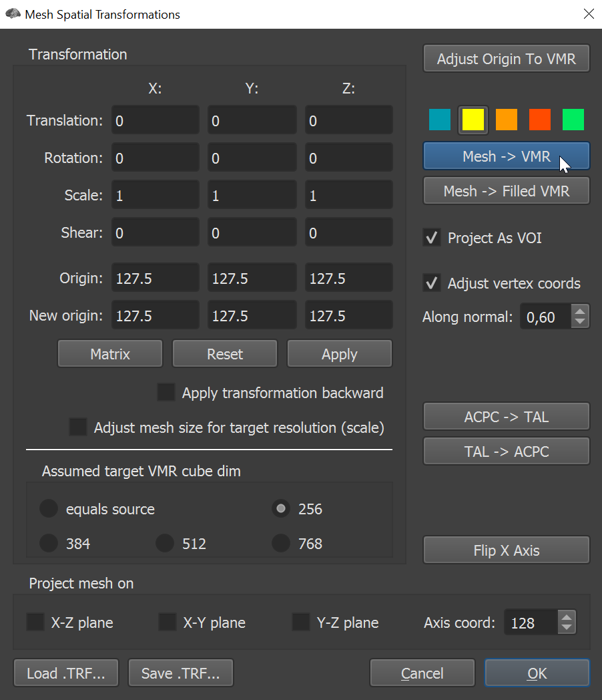602x700 pixels.
Task: Pick the orange color swatch
Action: 507,120
